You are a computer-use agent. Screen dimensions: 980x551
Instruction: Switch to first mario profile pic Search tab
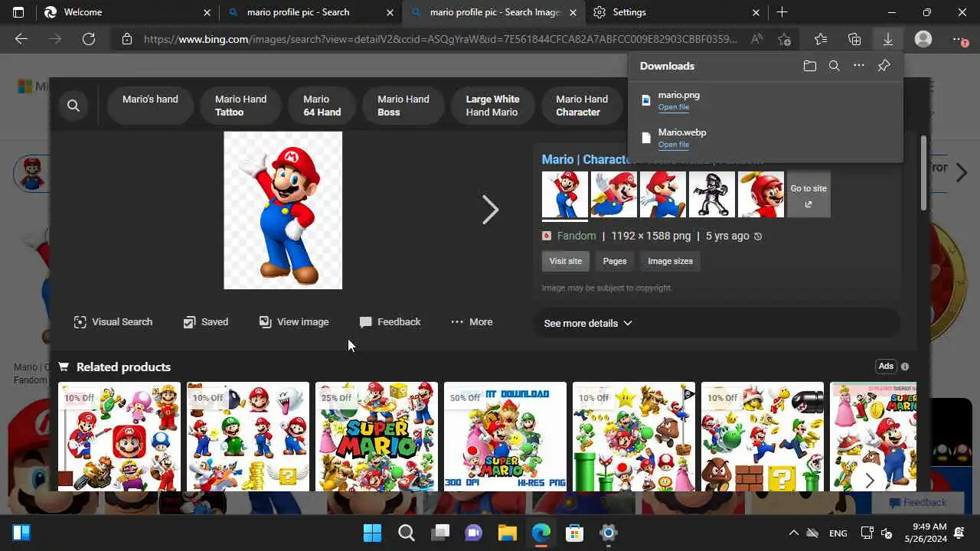click(309, 12)
